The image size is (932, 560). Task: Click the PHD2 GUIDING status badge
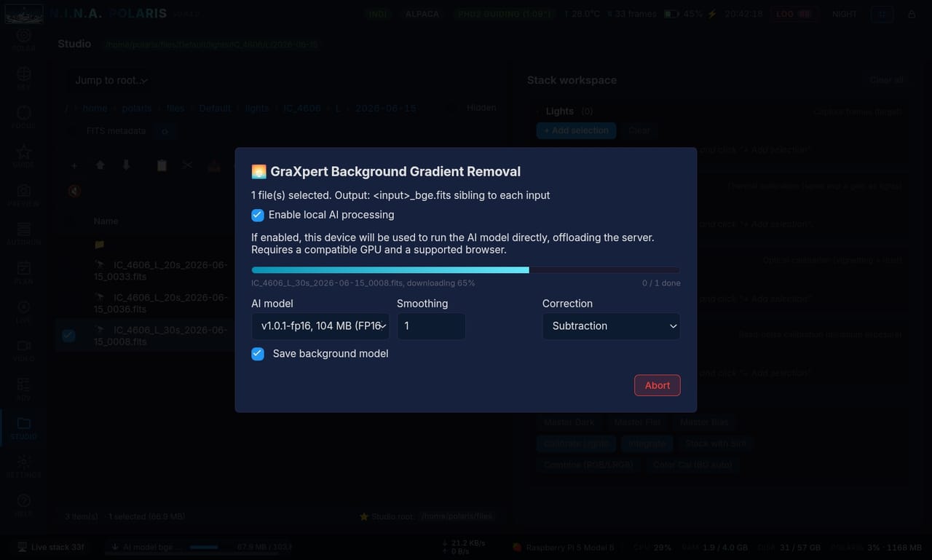(504, 14)
